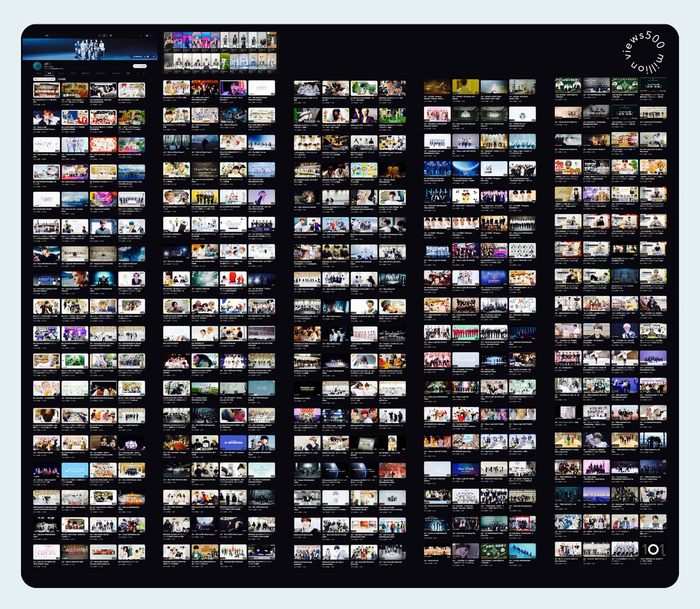Open the green-foliage Shorts thumbnail in the top strip

225,61
